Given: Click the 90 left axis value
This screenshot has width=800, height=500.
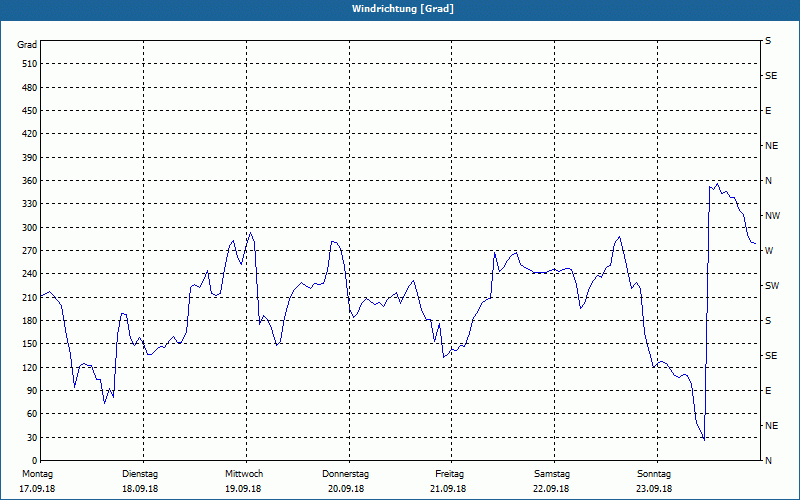Looking at the screenshot, I should pyautogui.click(x=32, y=391).
